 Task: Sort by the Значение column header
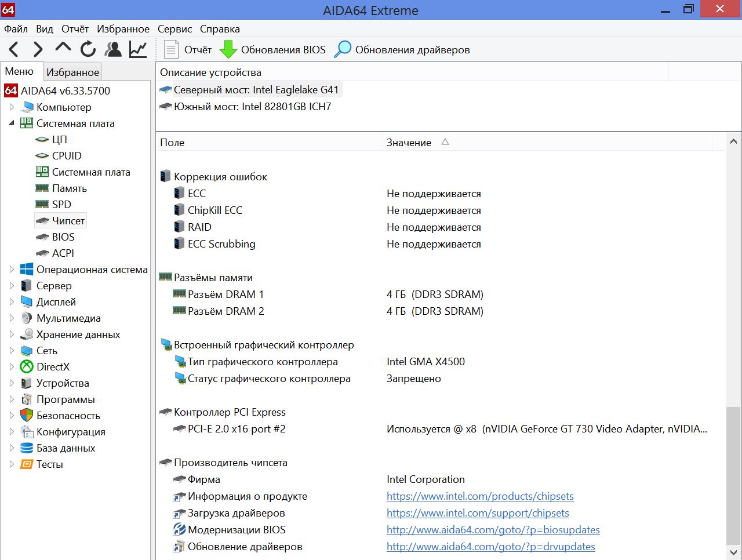[547, 143]
